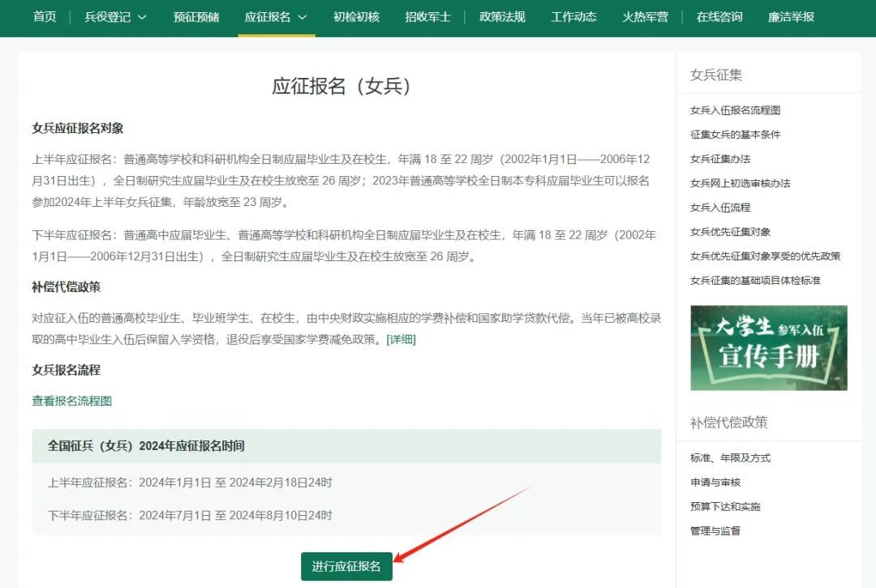
Task: Open the 查看报名流程图 link
Action: [72, 401]
